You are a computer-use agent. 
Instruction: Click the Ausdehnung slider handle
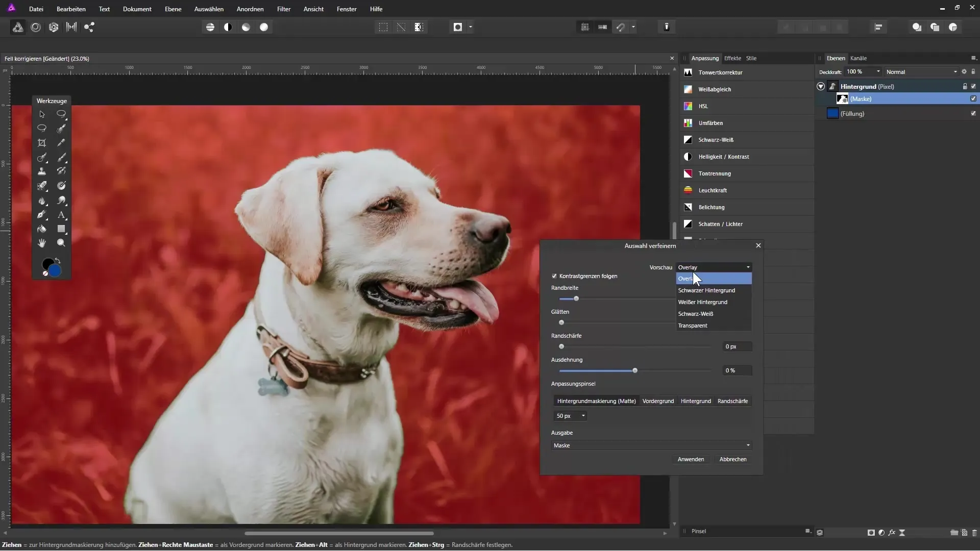click(x=635, y=370)
